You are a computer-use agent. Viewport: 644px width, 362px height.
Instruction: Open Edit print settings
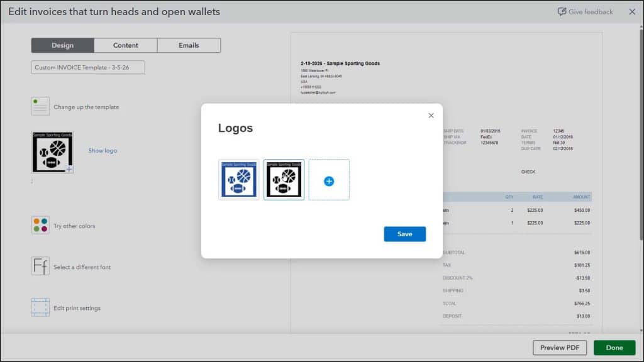point(40,307)
